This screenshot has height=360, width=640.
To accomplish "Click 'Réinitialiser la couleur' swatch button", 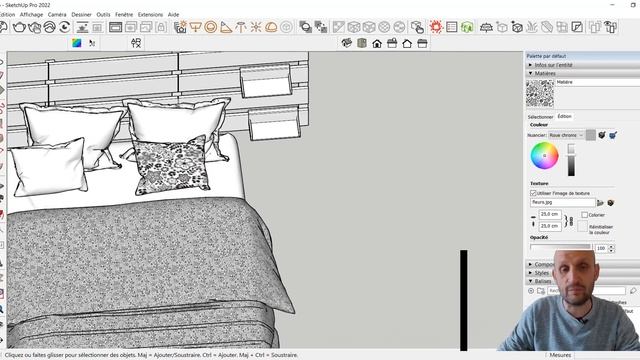I will click(x=582, y=227).
